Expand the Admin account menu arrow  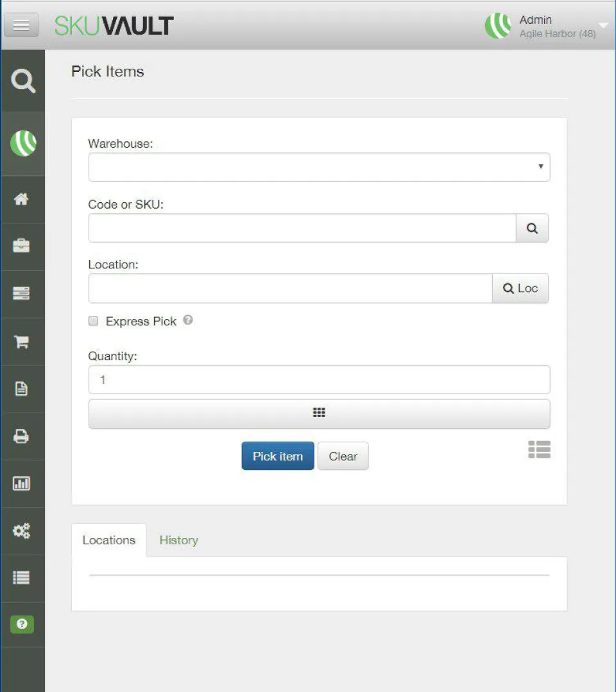[x=602, y=26]
